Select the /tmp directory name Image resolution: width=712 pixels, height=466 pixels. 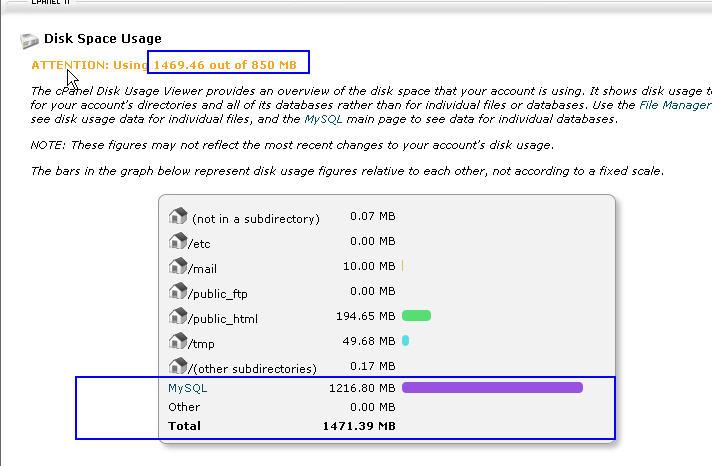coord(201,344)
